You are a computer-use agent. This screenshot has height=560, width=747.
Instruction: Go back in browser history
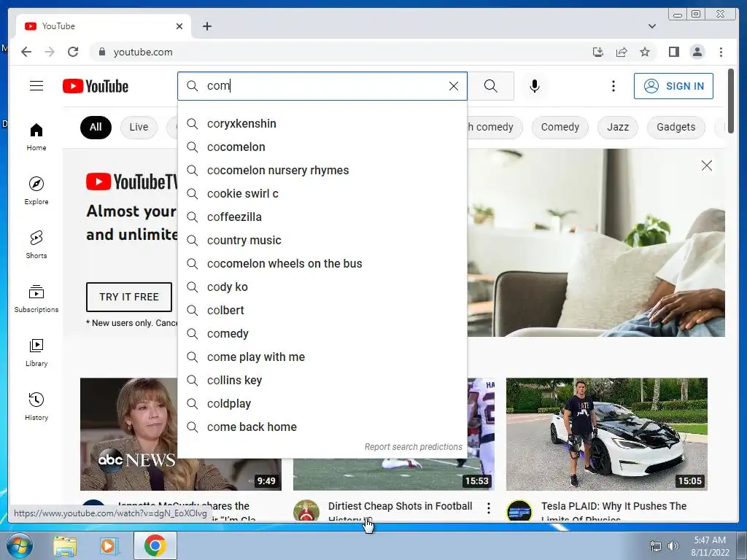(26, 52)
